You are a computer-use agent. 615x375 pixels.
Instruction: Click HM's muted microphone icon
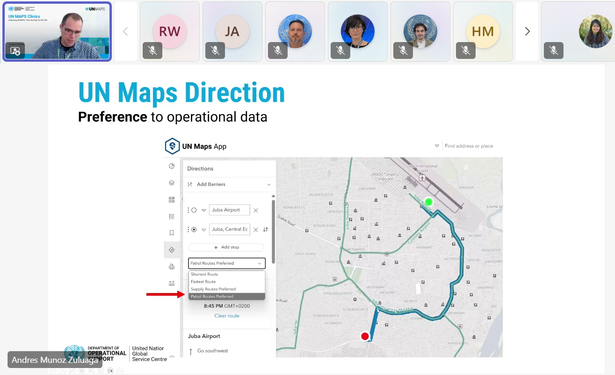[466, 50]
